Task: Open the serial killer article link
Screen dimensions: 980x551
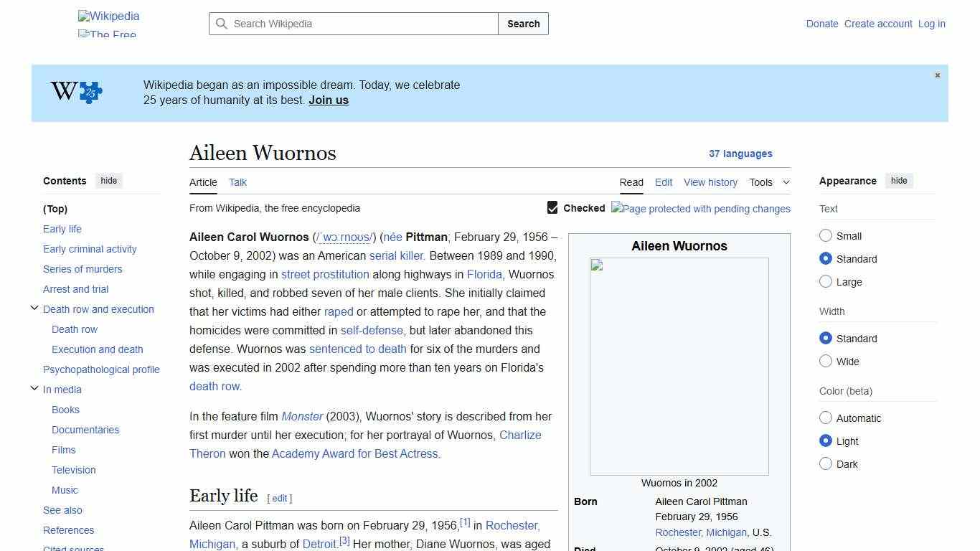Action: point(396,255)
